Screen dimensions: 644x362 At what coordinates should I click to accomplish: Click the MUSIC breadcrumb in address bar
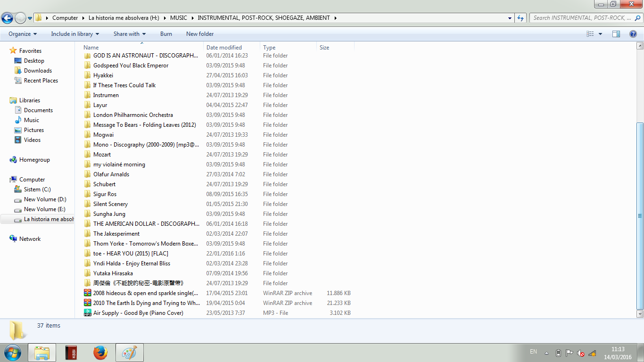(179, 18)
